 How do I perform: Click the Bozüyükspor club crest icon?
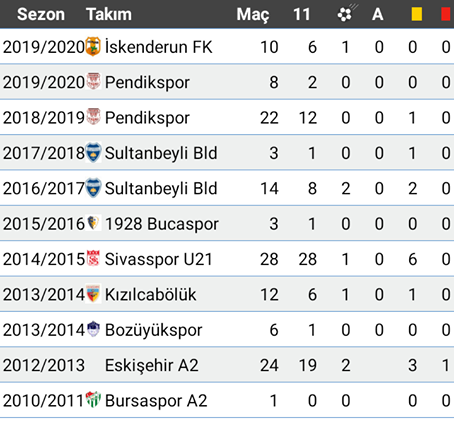(93, 329)
